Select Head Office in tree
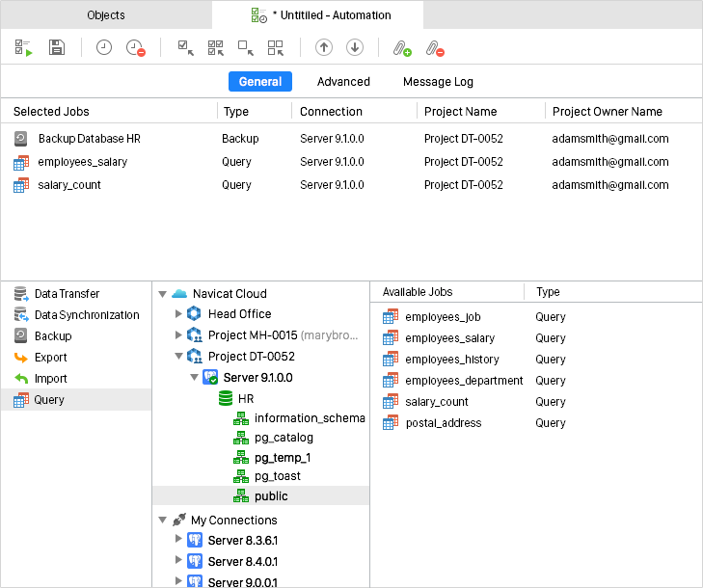 [x=239, y=313]
